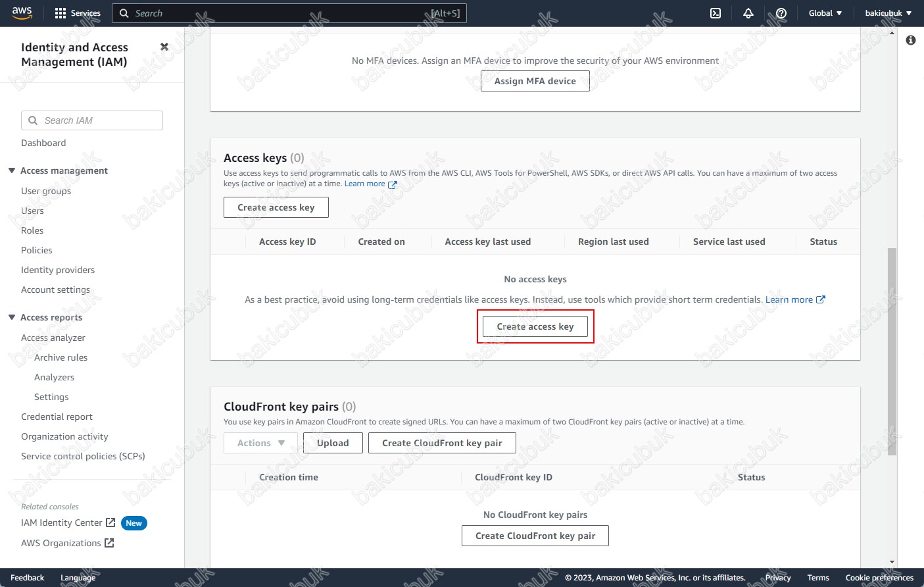Click the Created on column header
Image resolution: width=924 pixels, height=587 pixels.
(x=381, y=242)
